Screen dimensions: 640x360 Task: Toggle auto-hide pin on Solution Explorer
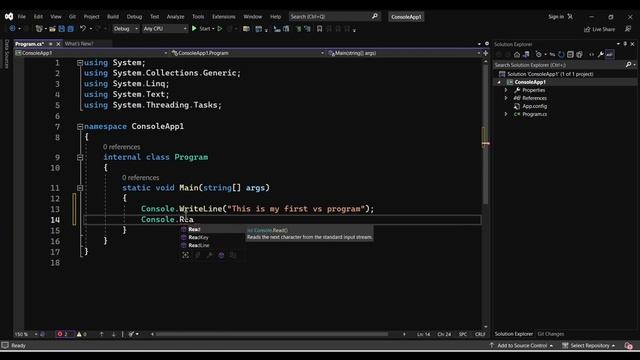coord(625,44)
